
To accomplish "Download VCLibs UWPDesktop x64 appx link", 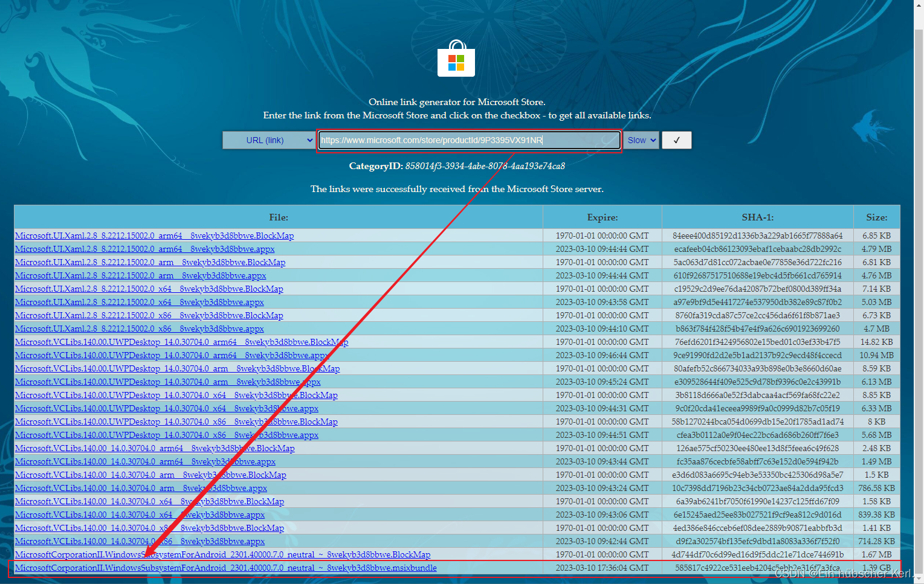I will 167,408.
